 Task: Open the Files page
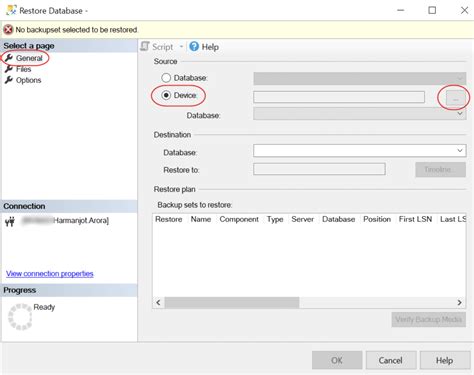(x=23, y=69)
